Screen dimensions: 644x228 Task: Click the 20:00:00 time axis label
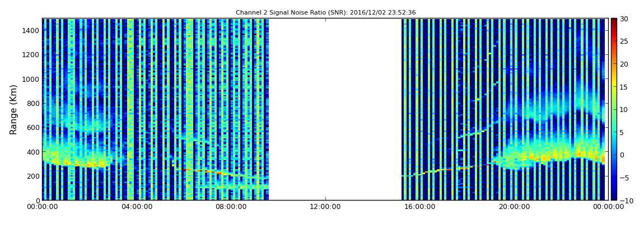point(514,207)
